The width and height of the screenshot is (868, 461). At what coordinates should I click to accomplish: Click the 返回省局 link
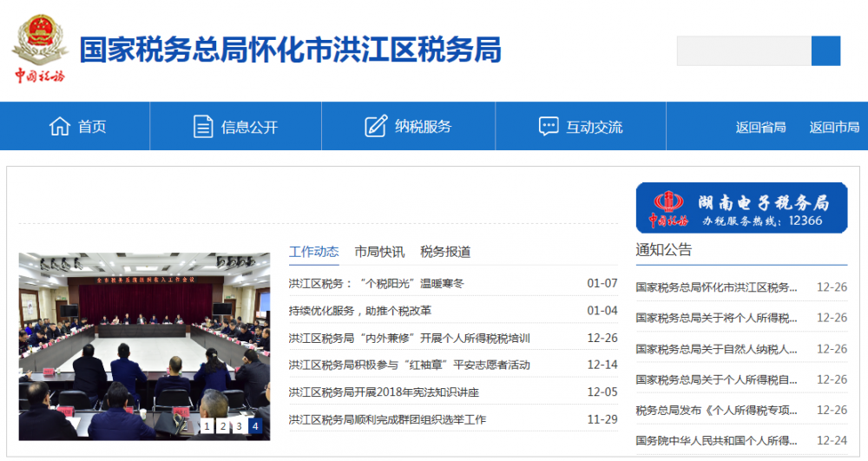[760, 127]
